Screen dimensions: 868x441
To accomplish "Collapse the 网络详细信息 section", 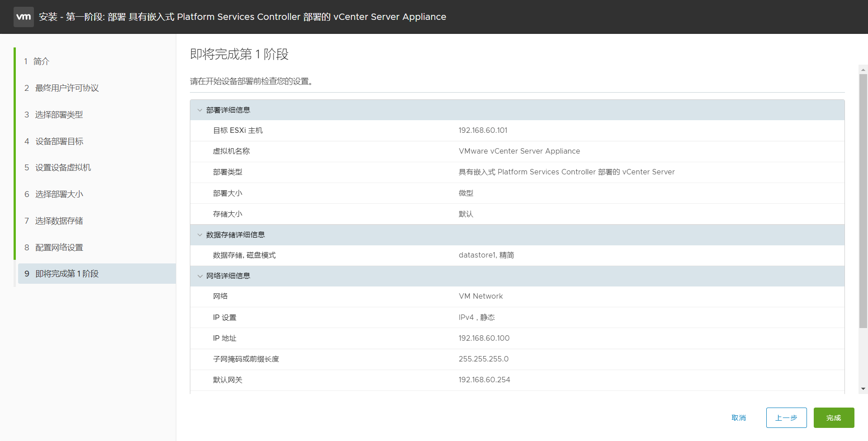I will (x=200, y=276).
